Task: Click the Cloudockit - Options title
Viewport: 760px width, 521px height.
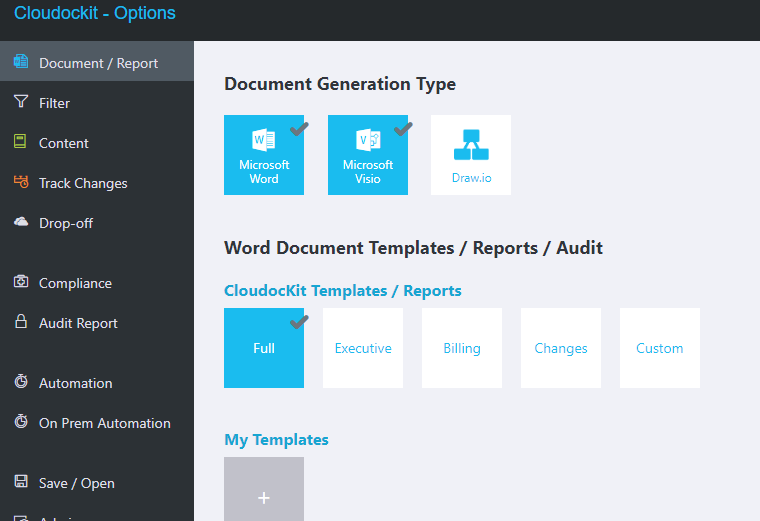Action: point(95,13)
